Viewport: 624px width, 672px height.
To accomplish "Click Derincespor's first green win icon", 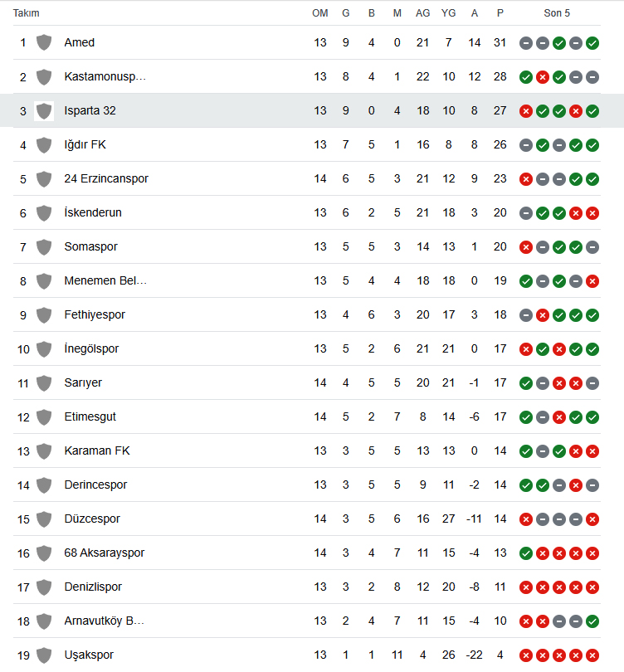I will point(526,485).
